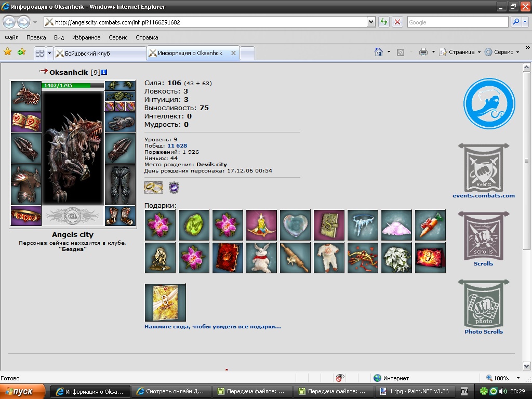Click the browser Forward button

pos(23,22)
